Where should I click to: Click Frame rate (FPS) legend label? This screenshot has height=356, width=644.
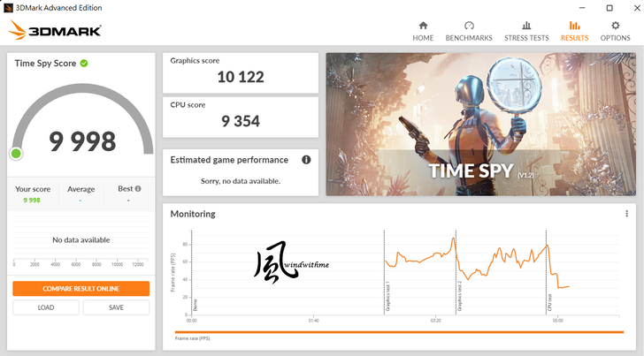coord(192,338)
